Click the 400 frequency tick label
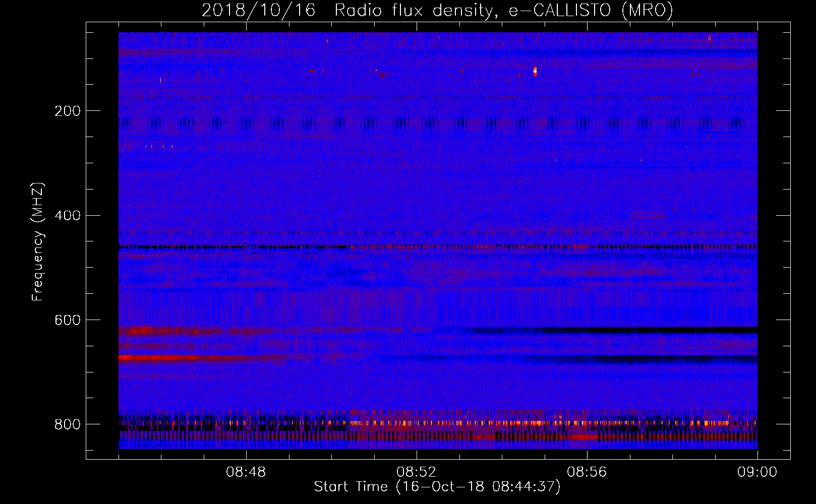 coord(68,216)
